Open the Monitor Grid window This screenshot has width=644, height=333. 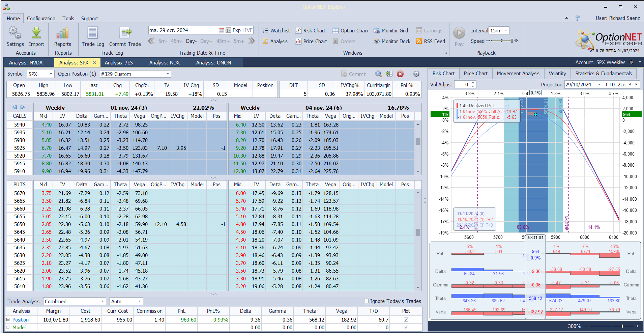click(x=391, y=31)
